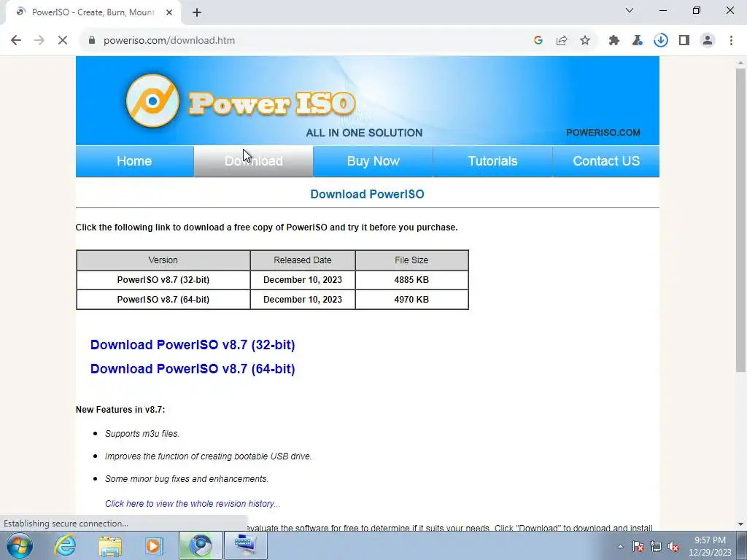Toggle the browser side panel icon

tap(684, 41)
